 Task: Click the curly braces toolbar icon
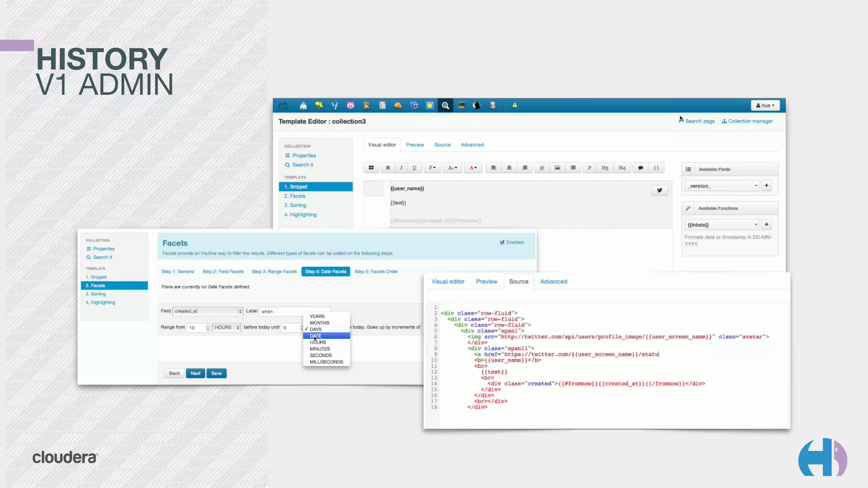(x=656, y=168)
